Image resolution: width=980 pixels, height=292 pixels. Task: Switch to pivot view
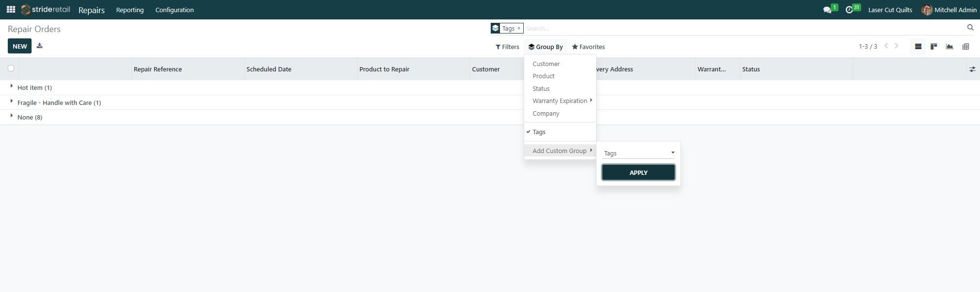pyautogui.click(x=965, y=47)
